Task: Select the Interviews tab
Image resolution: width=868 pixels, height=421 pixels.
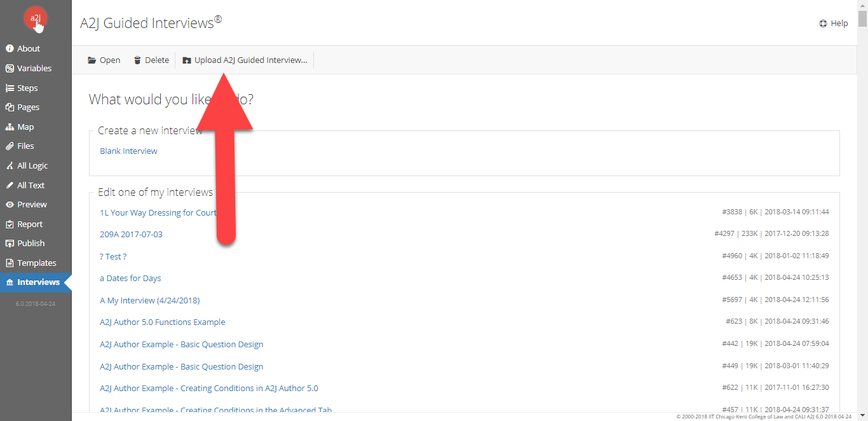Action: pos(36,282)
